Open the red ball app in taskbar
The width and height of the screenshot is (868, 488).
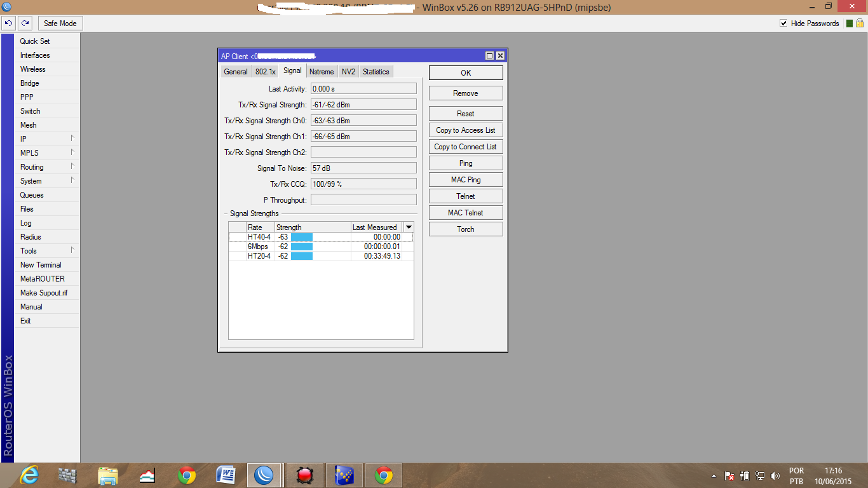305,475
